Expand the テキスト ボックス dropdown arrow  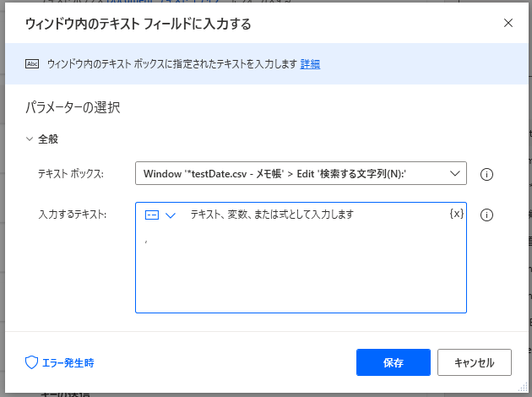click(456, 173)
